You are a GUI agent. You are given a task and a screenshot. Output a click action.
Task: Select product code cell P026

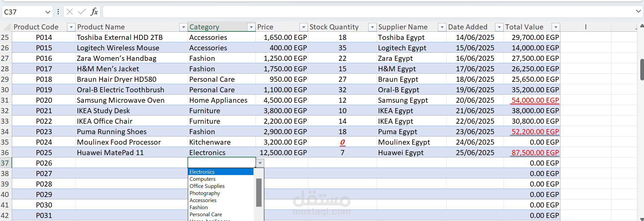[44, 163]
